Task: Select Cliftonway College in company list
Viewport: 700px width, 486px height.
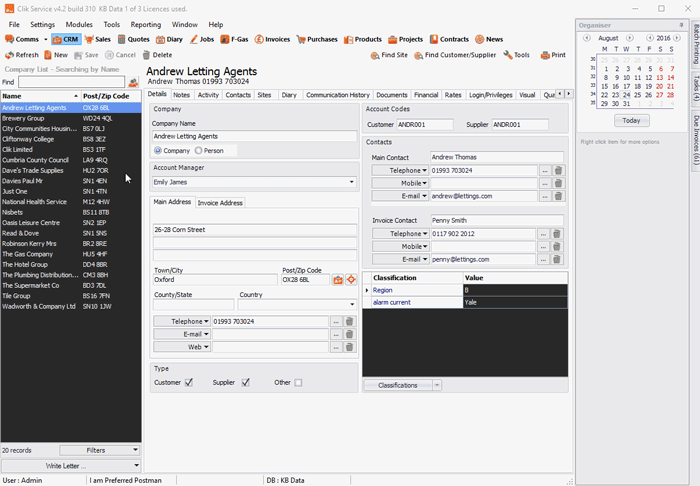Action: click(x=28, y=139)
